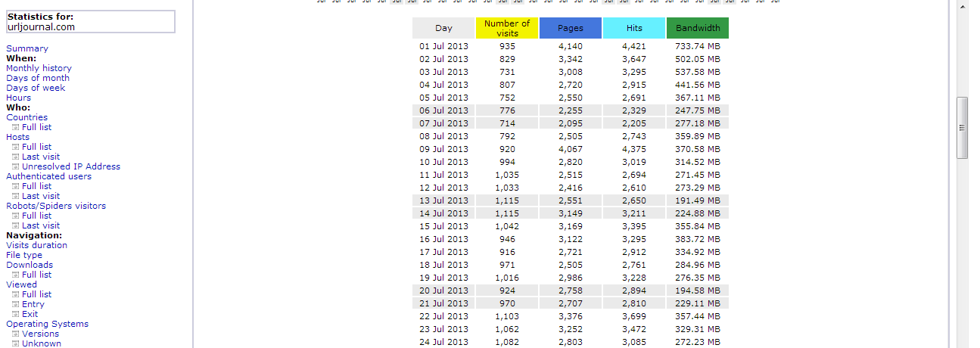The width and height of the screenshot is (980, 348).
Task: Click icon beside Downloads Full list
Action: pos(15,275)
